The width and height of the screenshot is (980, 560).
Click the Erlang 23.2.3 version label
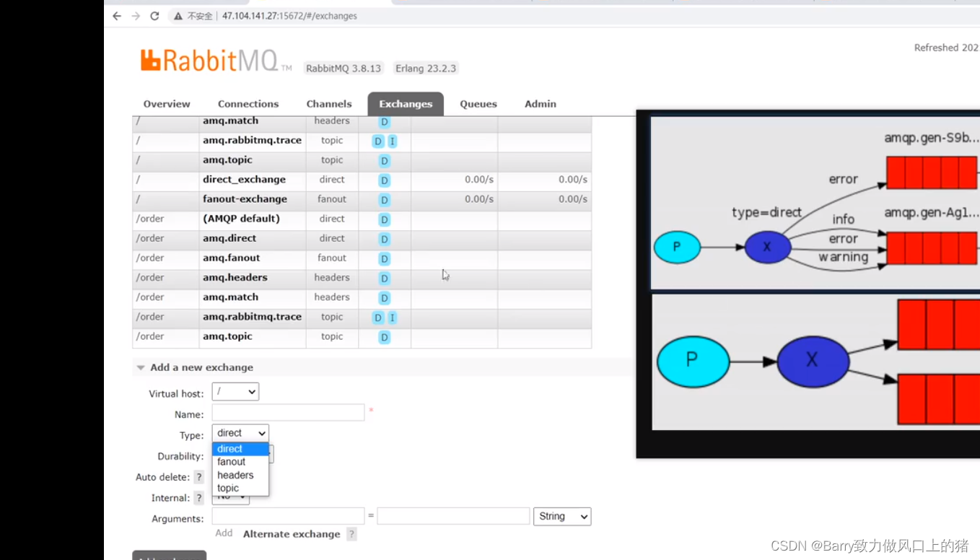click(426, 69)
